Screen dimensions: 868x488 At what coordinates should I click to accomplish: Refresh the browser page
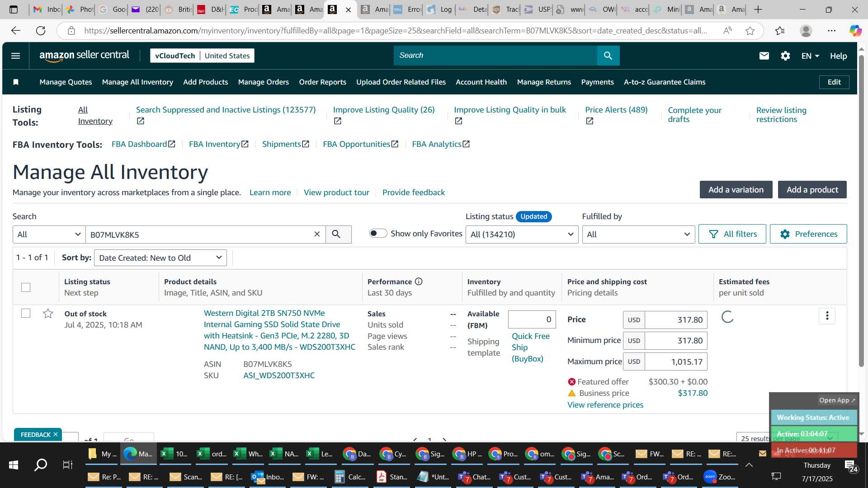click(x=41, y=31)
